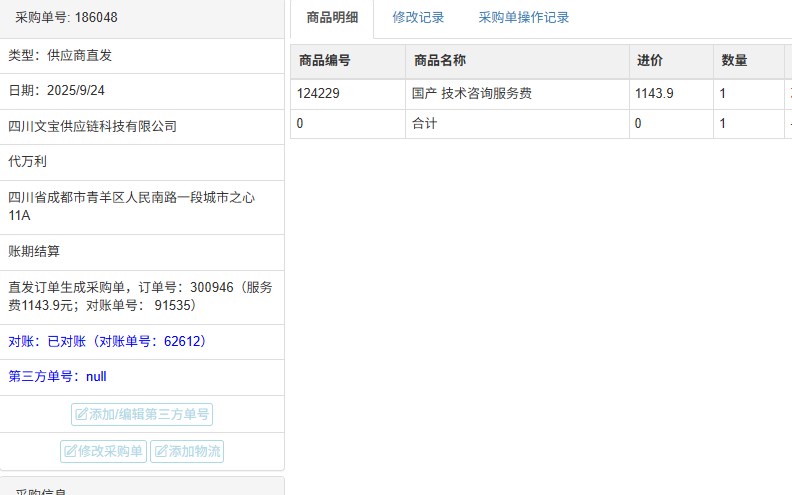Screen dimensions: 792x495
Task: Click the 账期结算 row
Action: pyautogui.click(x=34, y=252)
